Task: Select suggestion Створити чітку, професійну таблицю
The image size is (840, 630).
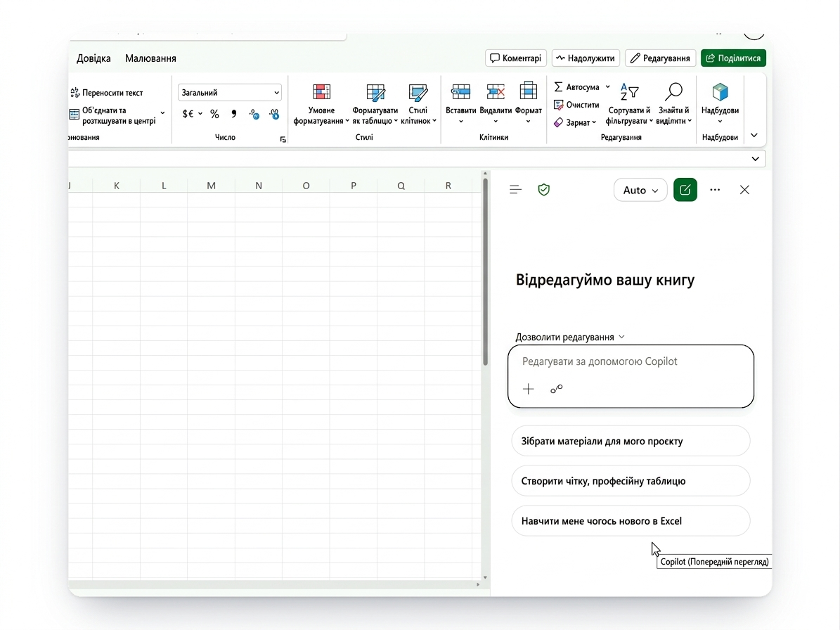Action: [x=631, y=481]
